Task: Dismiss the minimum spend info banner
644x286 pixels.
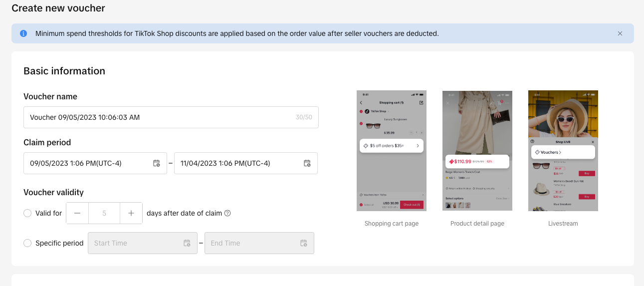Action: [x=620, y=33]
